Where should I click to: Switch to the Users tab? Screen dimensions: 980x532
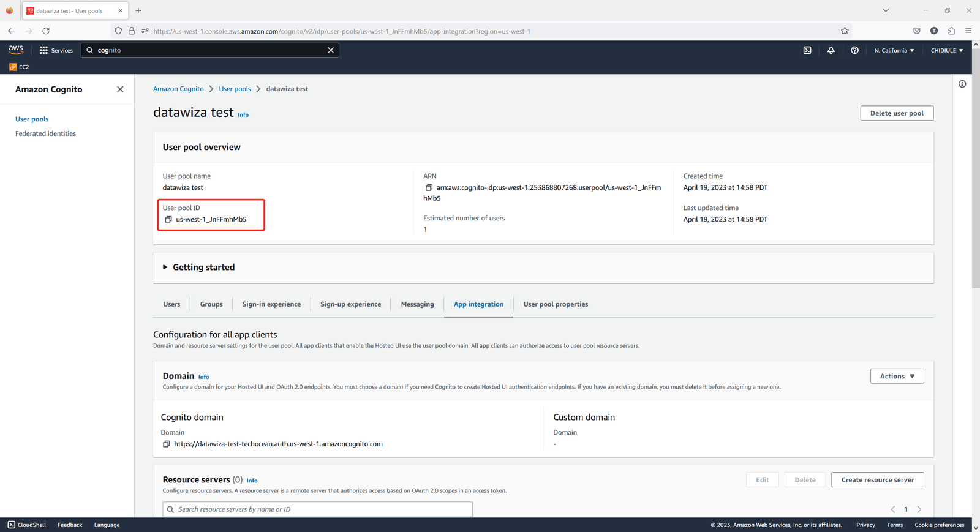coord(171,304)
